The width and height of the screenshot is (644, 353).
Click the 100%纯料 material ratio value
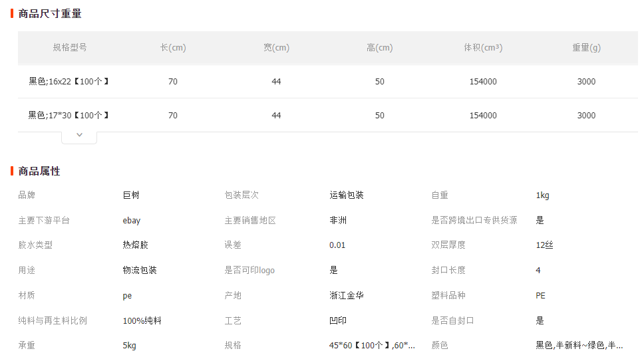pos(142,320)
